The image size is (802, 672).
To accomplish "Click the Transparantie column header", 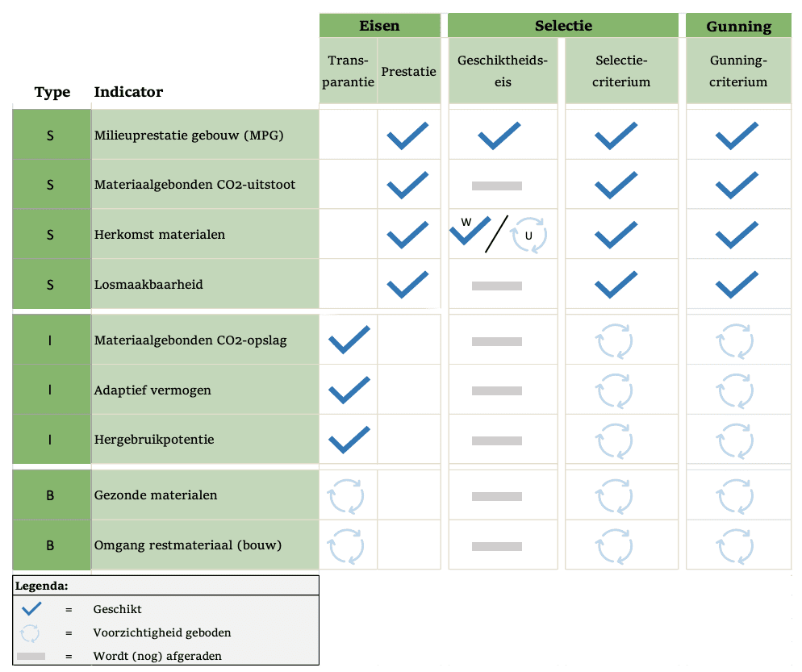I will [x=349, y=71].
